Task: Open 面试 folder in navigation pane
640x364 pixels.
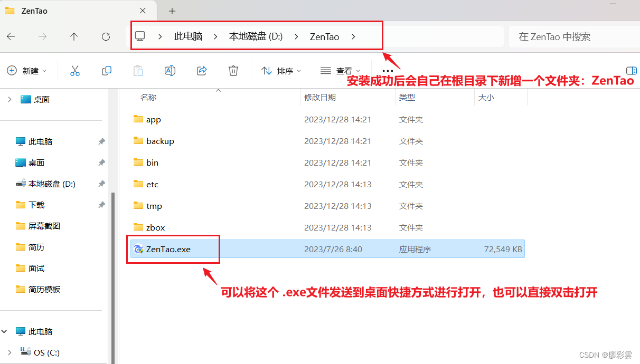Action: tap(36, 269)
